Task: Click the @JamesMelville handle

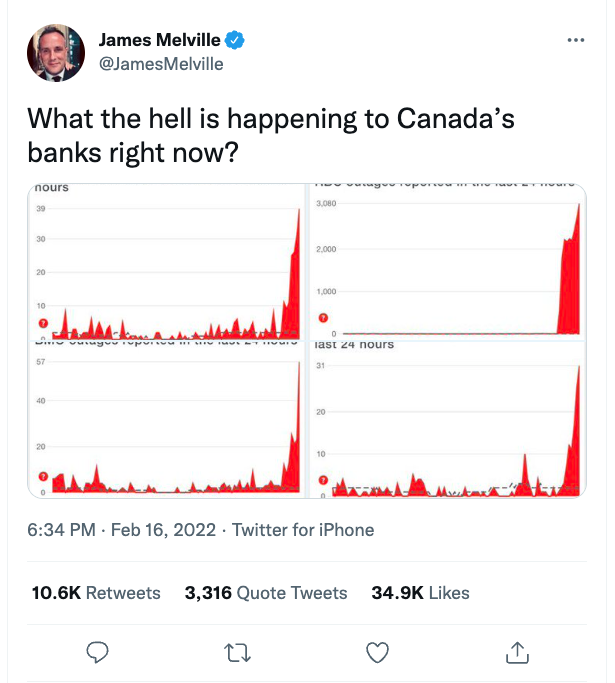Action: pyautogui.click(x=161, y=64)
